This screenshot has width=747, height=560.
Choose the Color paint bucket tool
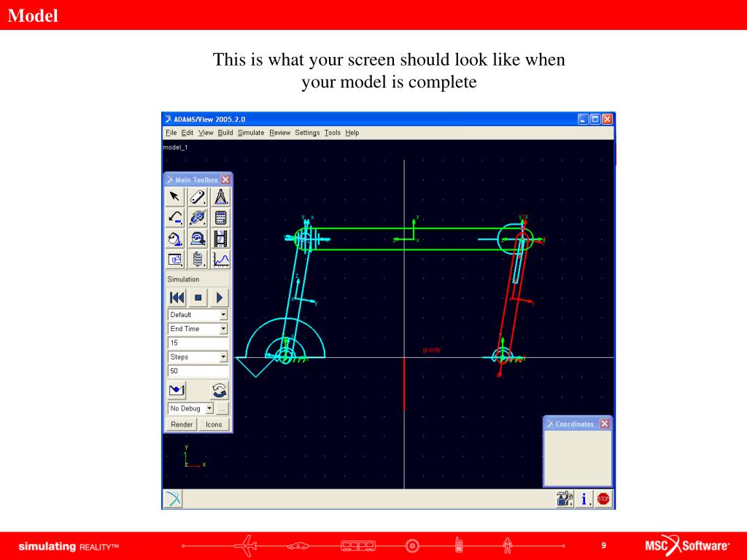click(175, 238)
